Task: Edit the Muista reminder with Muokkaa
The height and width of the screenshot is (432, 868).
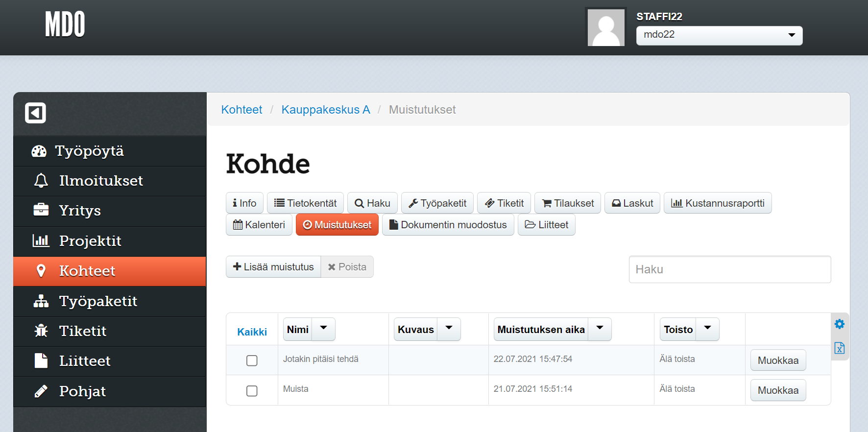Action: pos(778,390)
